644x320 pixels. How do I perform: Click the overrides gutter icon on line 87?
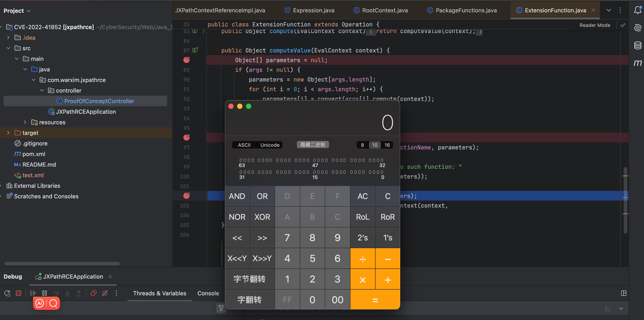(195, 50)
